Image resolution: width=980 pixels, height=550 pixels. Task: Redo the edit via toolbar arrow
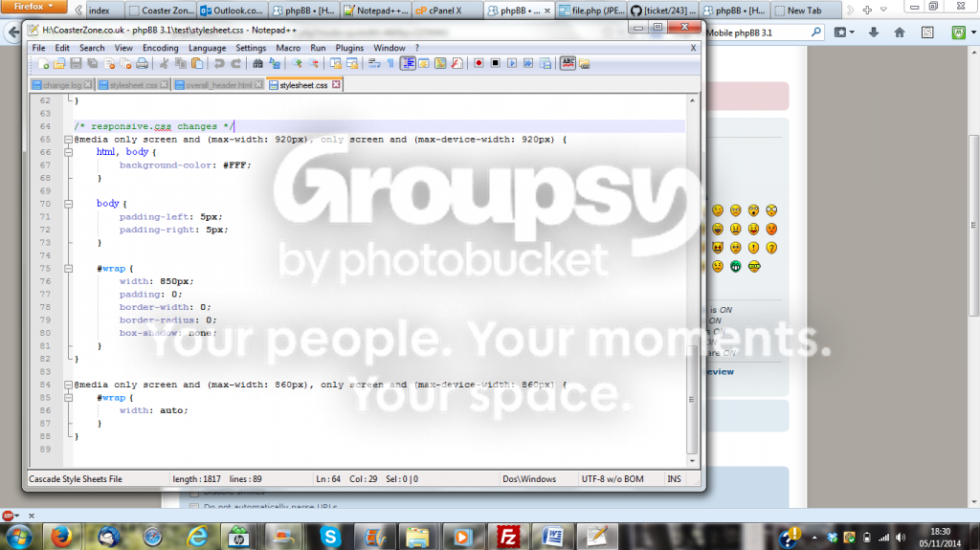pyautogui.click(x=235, y=64)
